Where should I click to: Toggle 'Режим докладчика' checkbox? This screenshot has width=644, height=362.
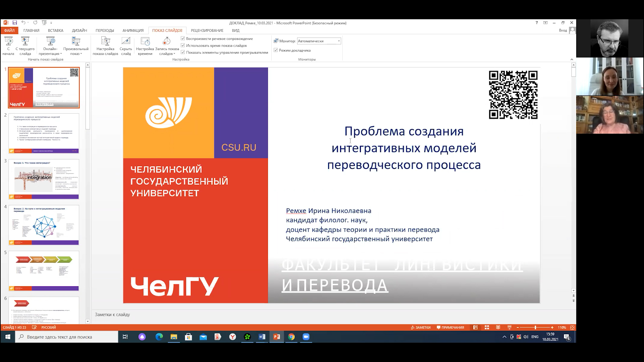tap(276, 50)
